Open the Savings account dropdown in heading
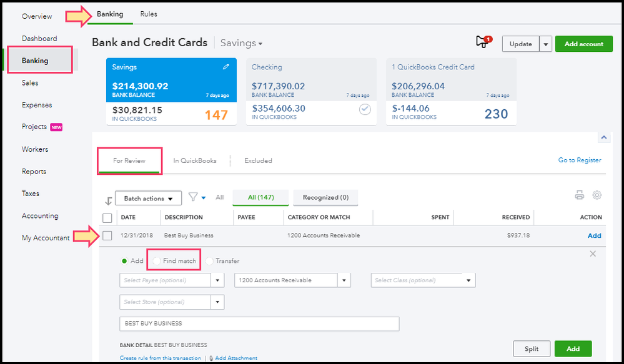The height and width of the screenshot is (364, 624). coord(241,43)
